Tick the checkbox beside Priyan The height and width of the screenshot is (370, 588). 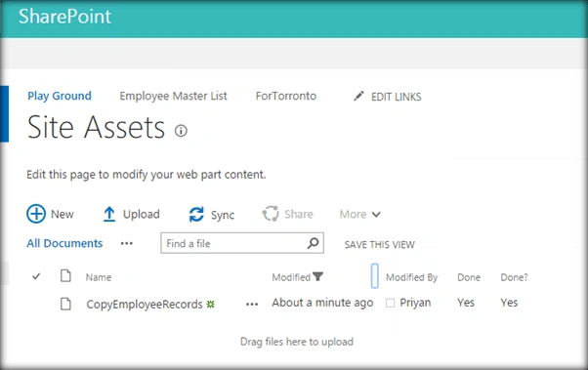[390, 303]
